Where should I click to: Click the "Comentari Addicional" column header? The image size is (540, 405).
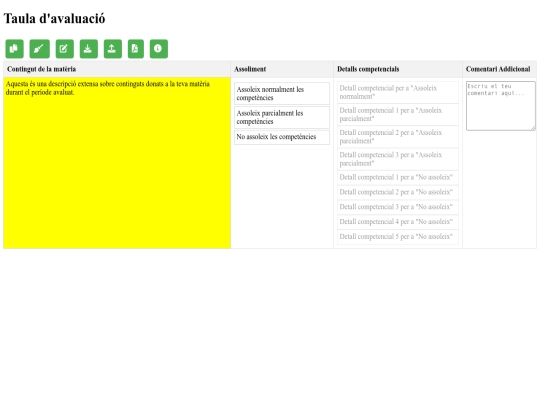[499, 69]
